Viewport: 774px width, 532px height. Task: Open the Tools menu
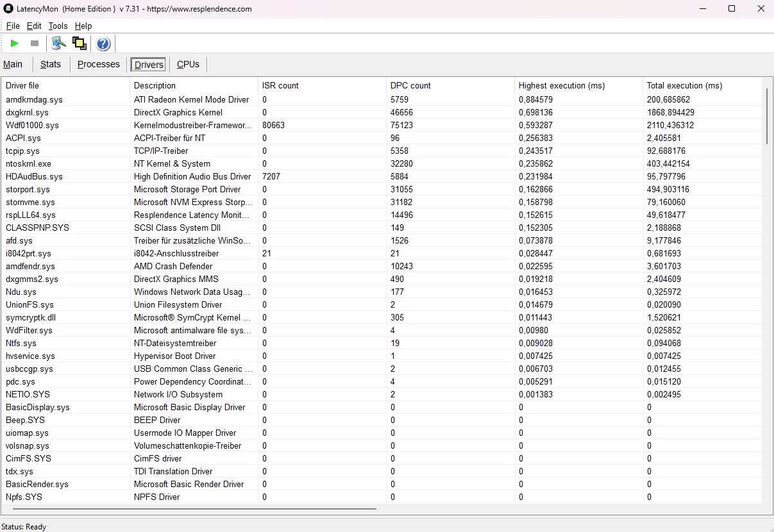[58, 26]
